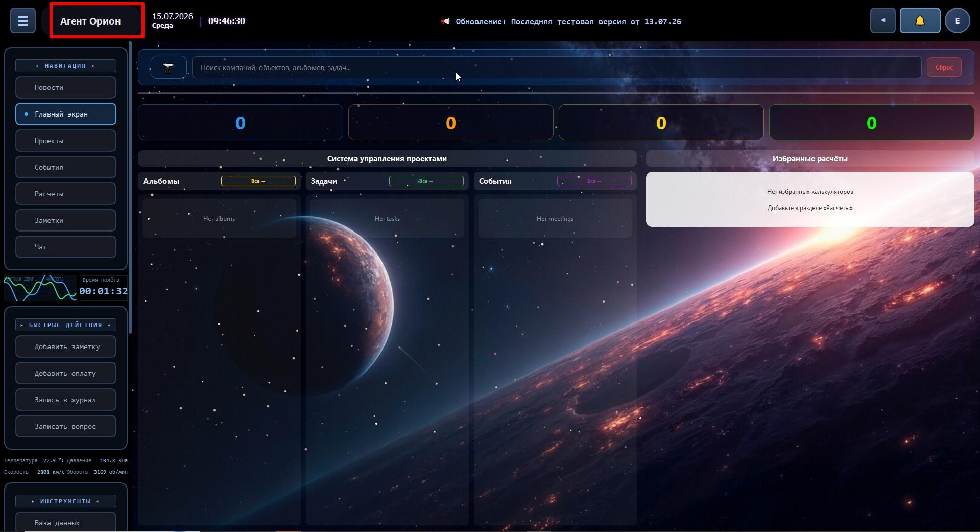Image resolution: width=980 pixels, height=532 pixels.
Task: Open the hamburger menu in the header
Action: 23,21
